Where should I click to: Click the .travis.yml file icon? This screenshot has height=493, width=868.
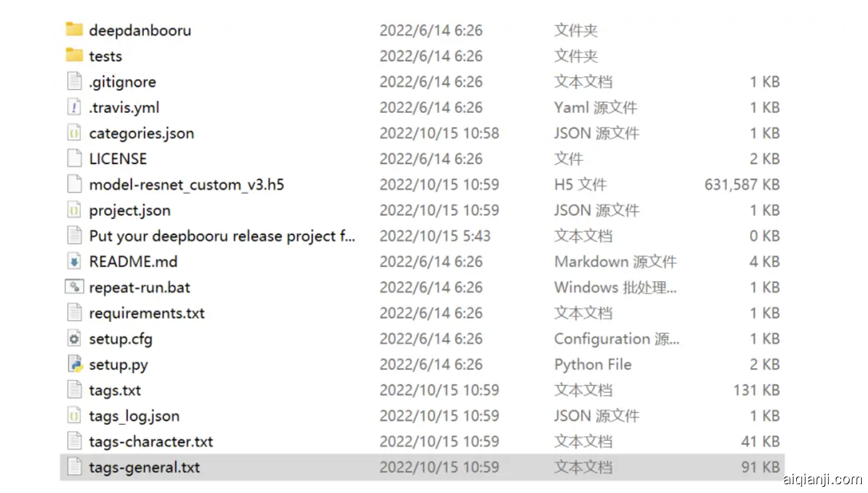pyautogui.click(x=74, y=107)
